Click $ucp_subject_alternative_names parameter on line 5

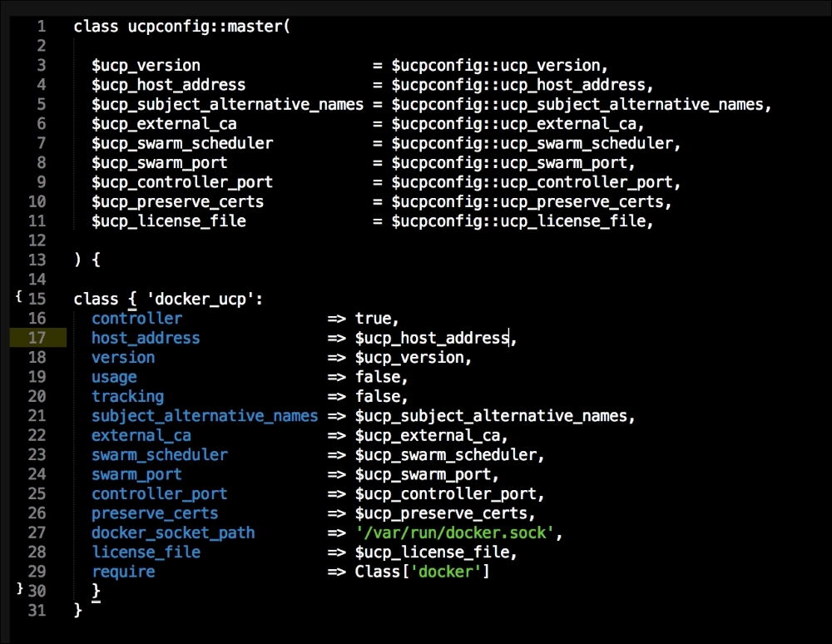point(227,104)
